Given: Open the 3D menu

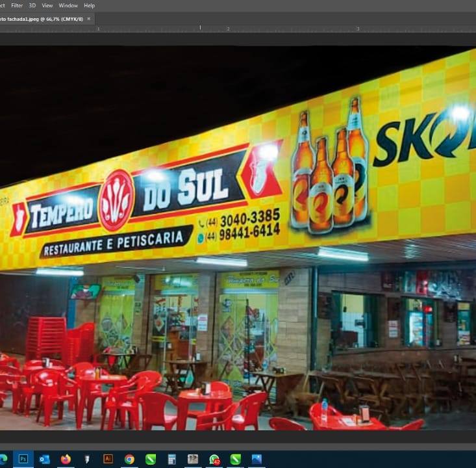Looking at the screenshot, I should click(32, 5).
